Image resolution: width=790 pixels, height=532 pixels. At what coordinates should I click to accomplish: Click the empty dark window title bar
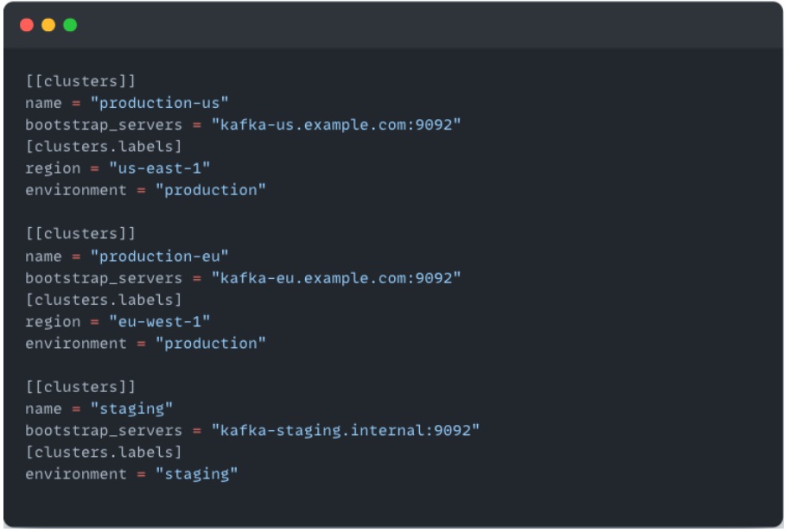(415, 25)
